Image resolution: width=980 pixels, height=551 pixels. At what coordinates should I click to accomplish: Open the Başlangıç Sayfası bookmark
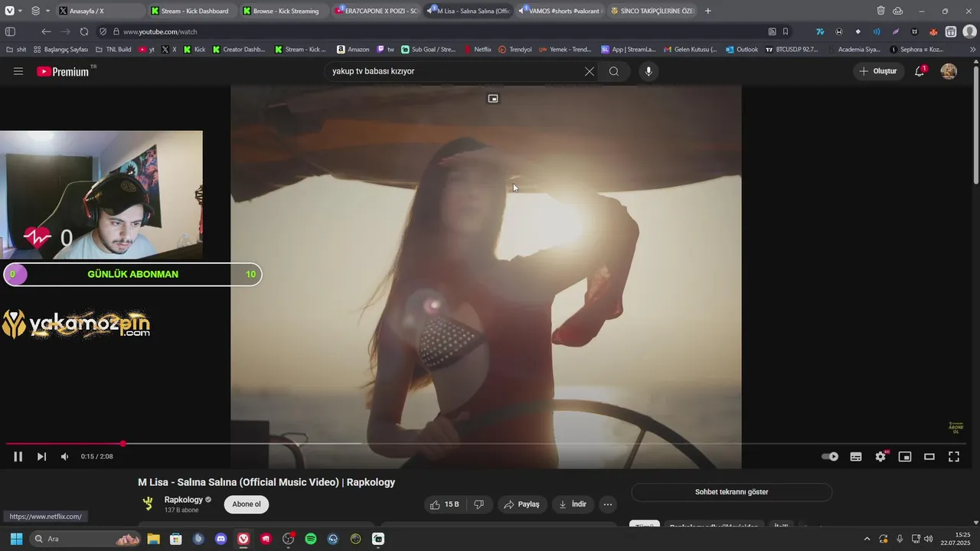[x=60, y=49]
